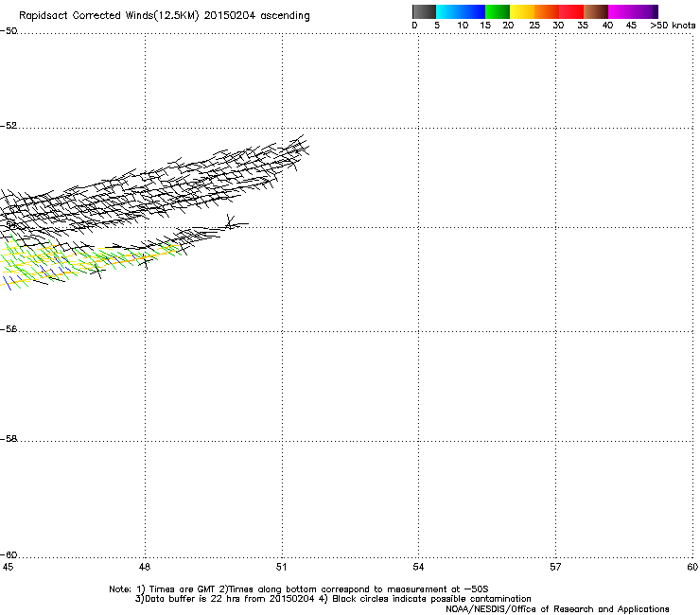The width and height of the screenshot is (700, 615).
Task: Click the orange 25-30 knots color segment
Action: click(x=547, y=11)
